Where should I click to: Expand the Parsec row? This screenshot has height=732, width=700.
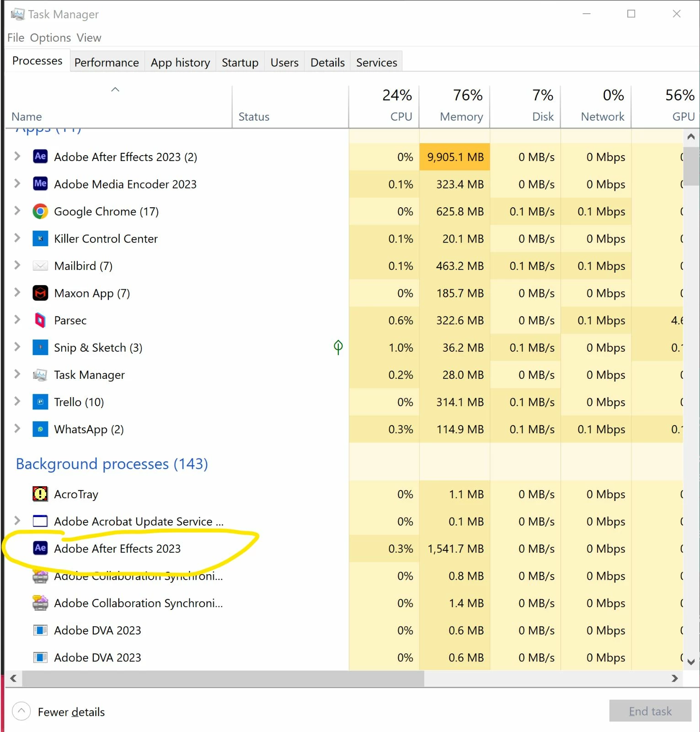click(x=17, y=320)
